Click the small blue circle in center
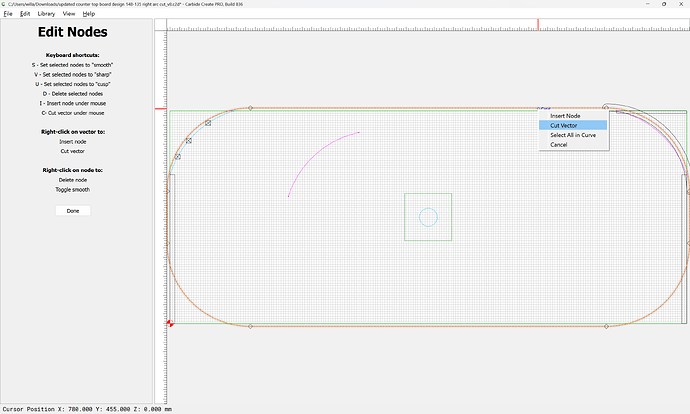This screenshot has width=690, height=414. click(428, 217)
